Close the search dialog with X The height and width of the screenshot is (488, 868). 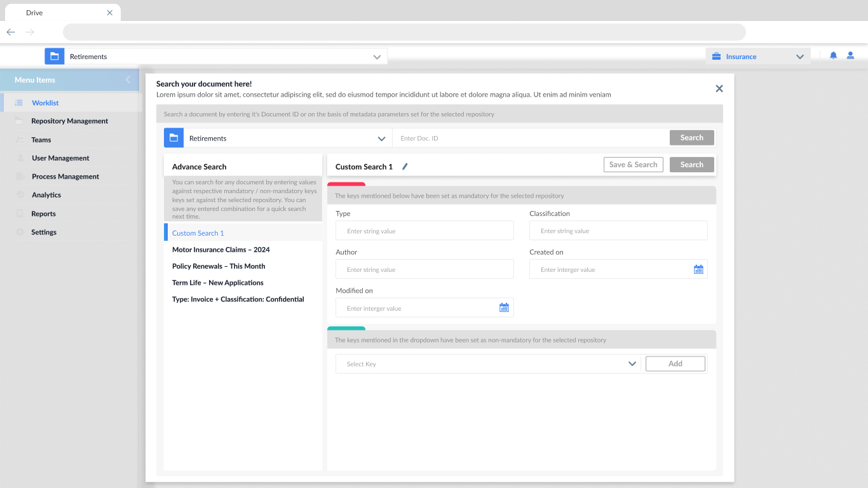point(719,89)
